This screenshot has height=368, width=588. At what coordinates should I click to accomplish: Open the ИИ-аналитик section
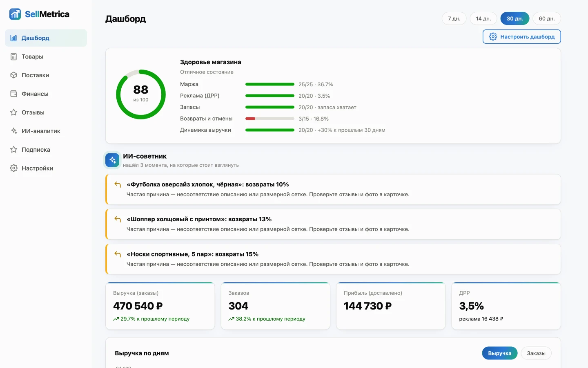point(46,131)
